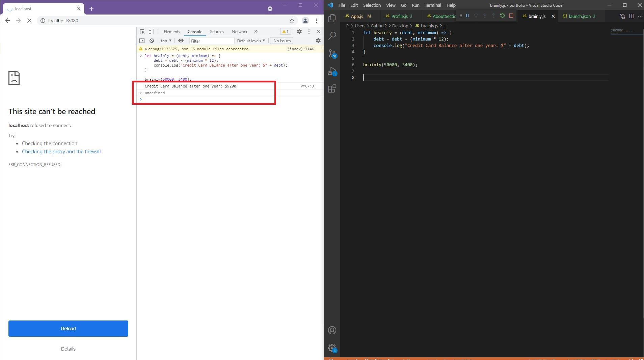Click the blue Reload button
Screen dimensions: 644x360
click(68, 328)
